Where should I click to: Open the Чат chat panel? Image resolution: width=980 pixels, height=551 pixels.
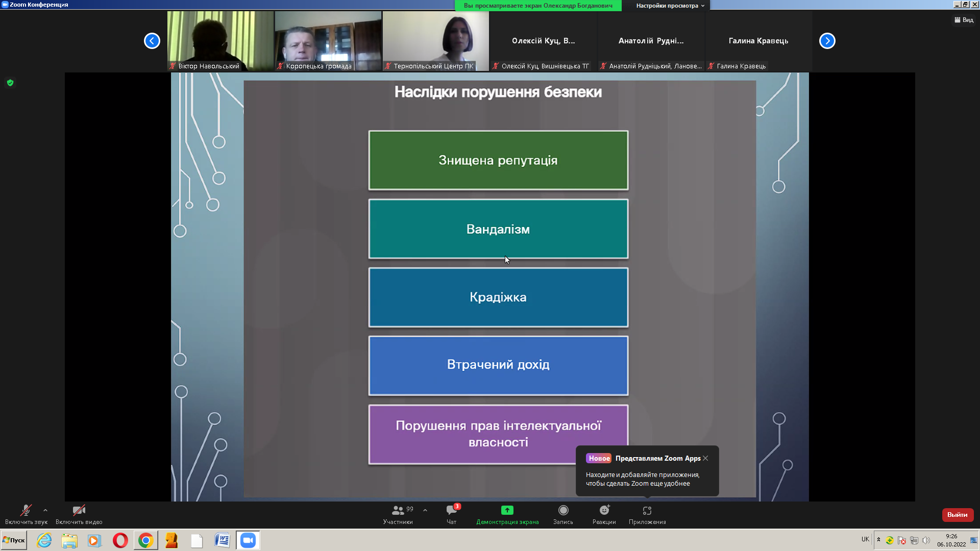[x=452, y=514]
